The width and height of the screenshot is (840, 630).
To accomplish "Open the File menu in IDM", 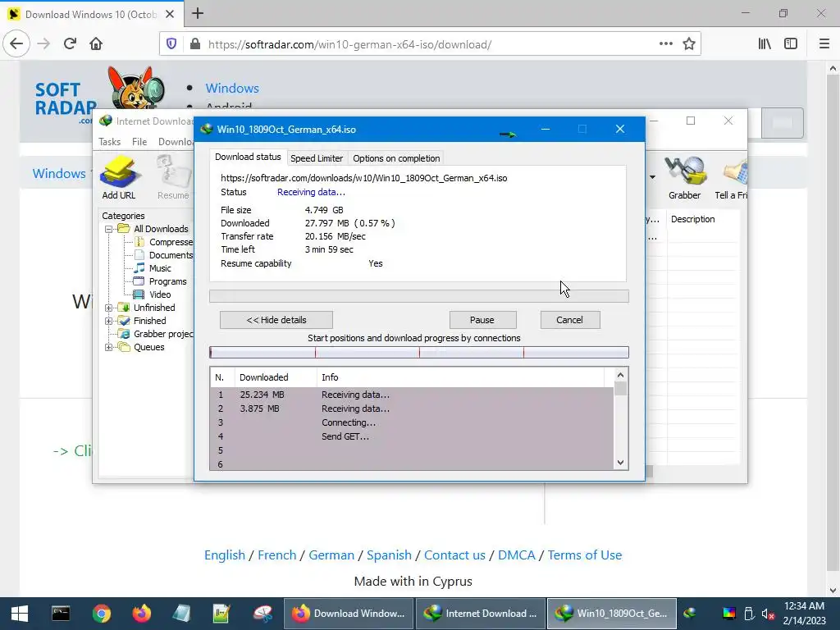I will click(x=139, y=142).
